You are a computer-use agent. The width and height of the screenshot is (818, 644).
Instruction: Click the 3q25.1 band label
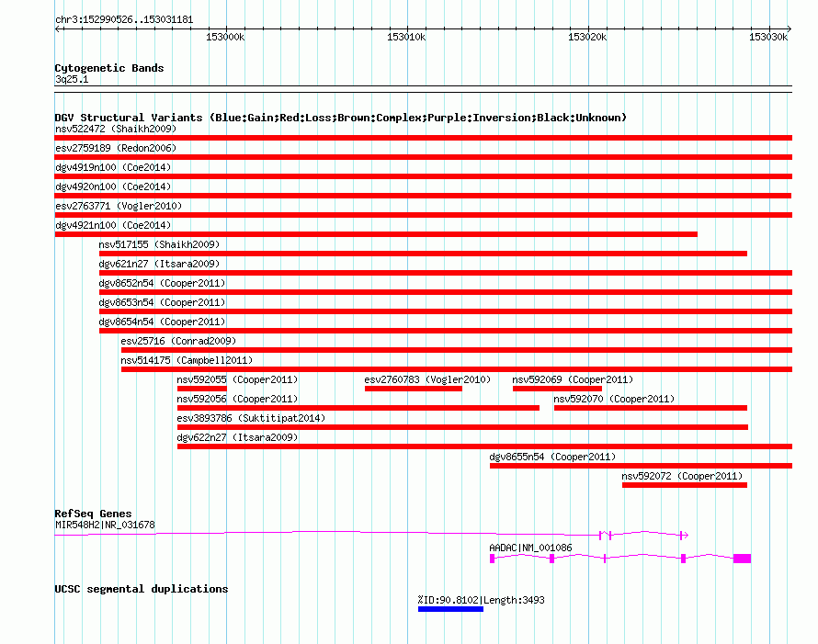click(x=72, y=79)
